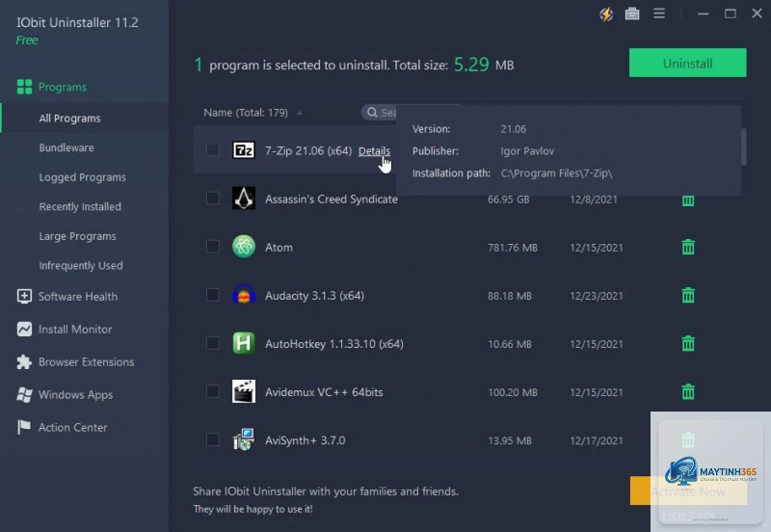This screenshot has height=532, width=771.
Task: Open the hamburger options menu
Action: (x=659, y=13)
